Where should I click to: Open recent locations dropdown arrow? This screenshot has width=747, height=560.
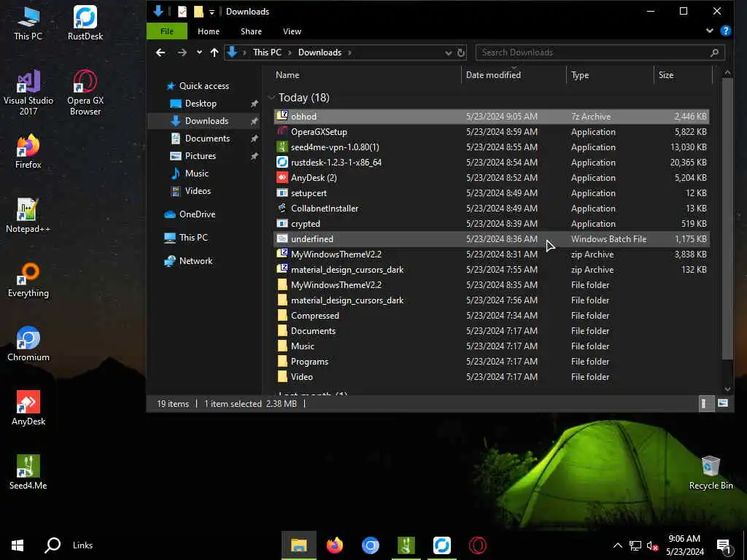[x=199, y=52]
